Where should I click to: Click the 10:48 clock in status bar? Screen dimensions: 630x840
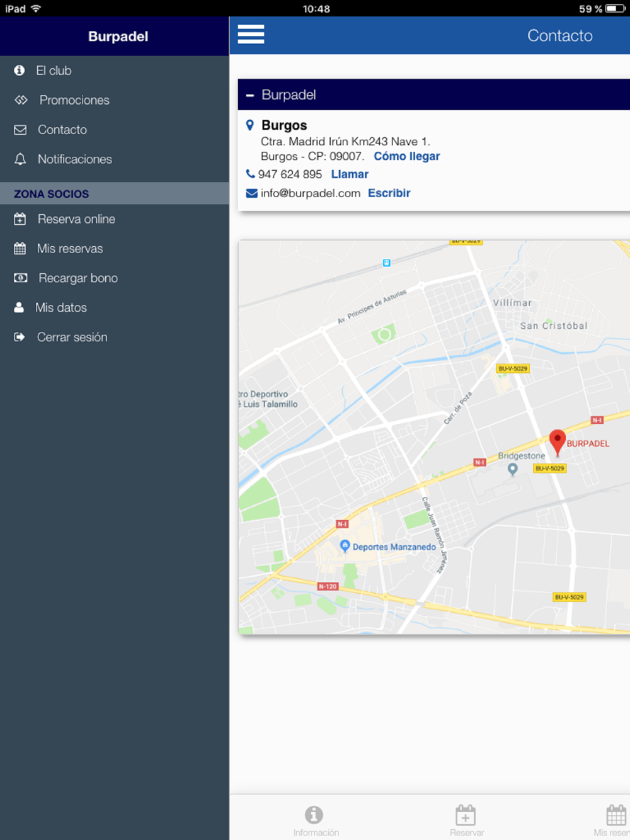316,9
